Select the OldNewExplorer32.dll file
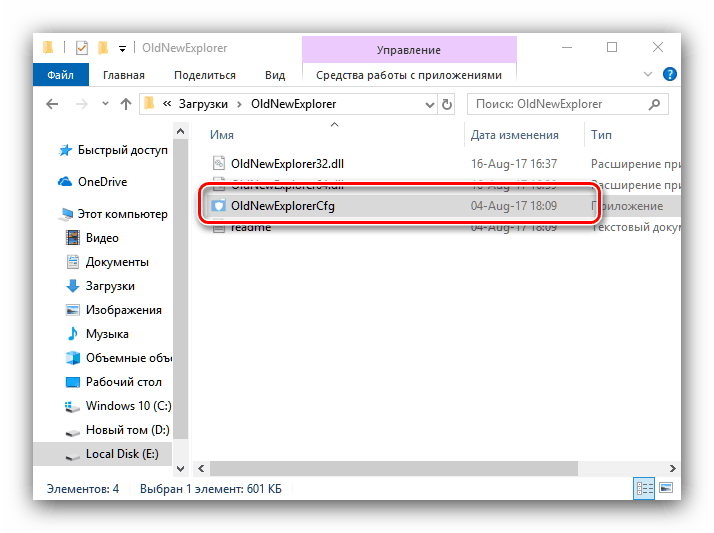714x533 pixels. [287, 164]
